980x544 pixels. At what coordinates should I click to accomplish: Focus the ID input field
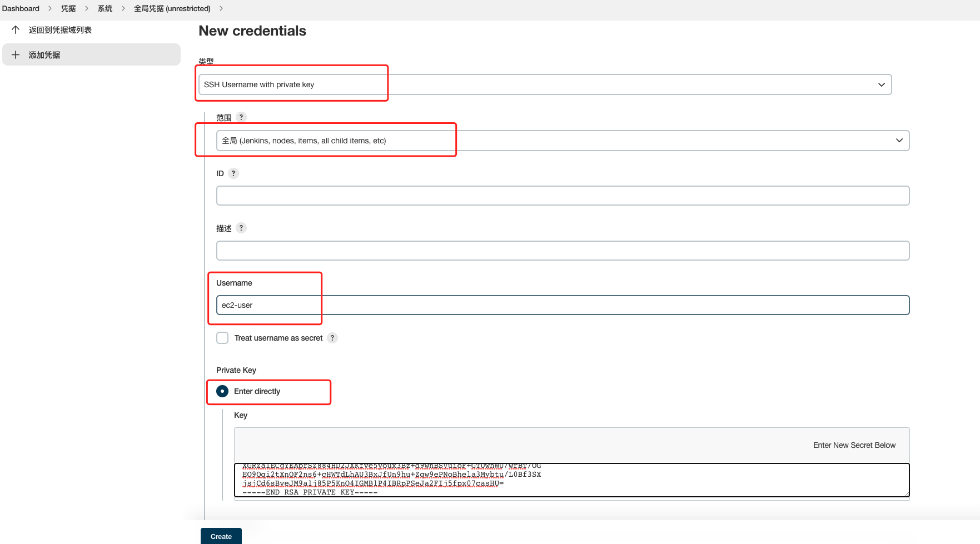click(563, 196)
